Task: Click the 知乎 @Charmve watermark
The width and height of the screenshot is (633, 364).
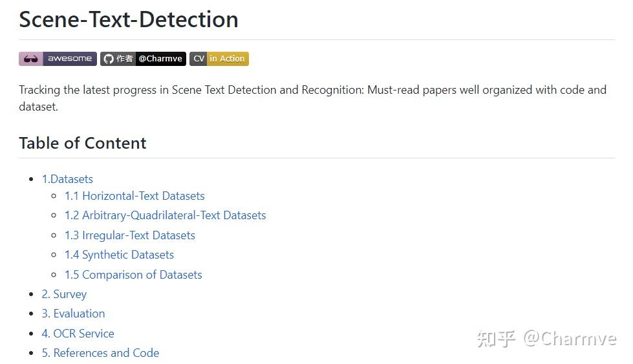Action: tap(546, 338)
